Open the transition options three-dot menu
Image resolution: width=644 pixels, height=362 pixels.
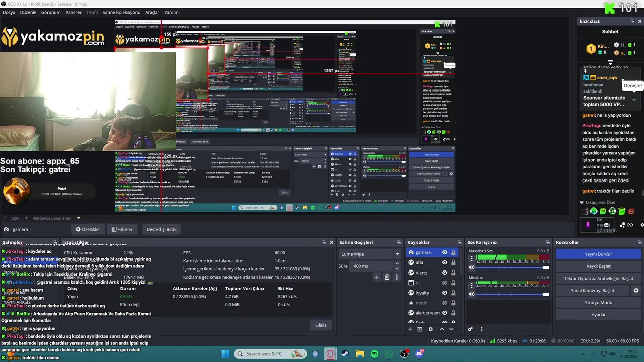pyautogui.click(x=396, y=277)
